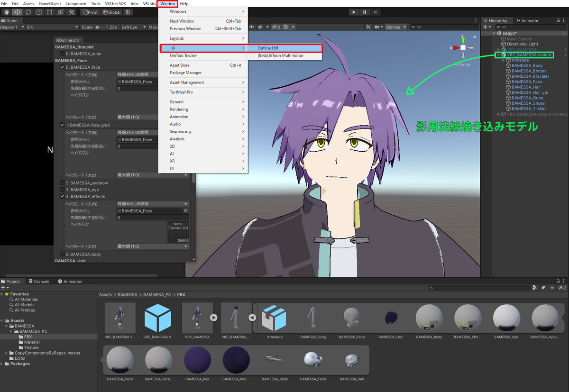The height and width of the screenshot is (392, 569).
Task: Open the 5:4 aspect ratio dropdown
Action: (52, 27)
